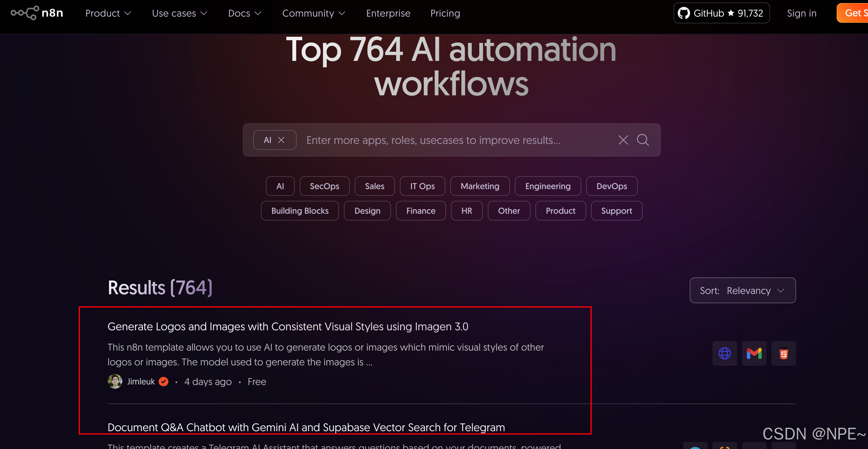
Task: Click the Sign in link
Action: click(801, 13)
